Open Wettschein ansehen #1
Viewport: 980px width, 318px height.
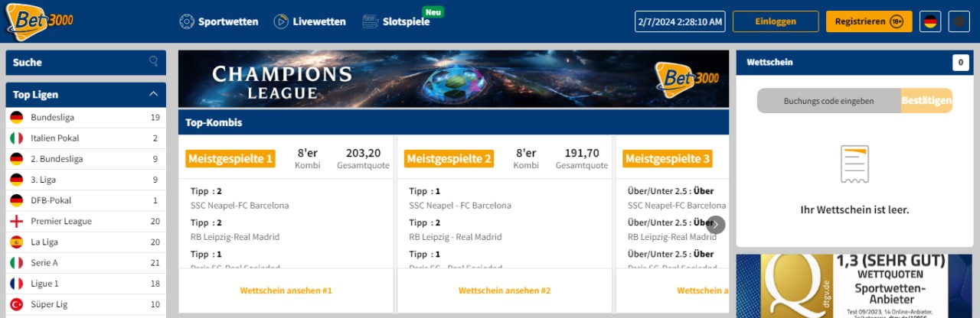point(286,290)
